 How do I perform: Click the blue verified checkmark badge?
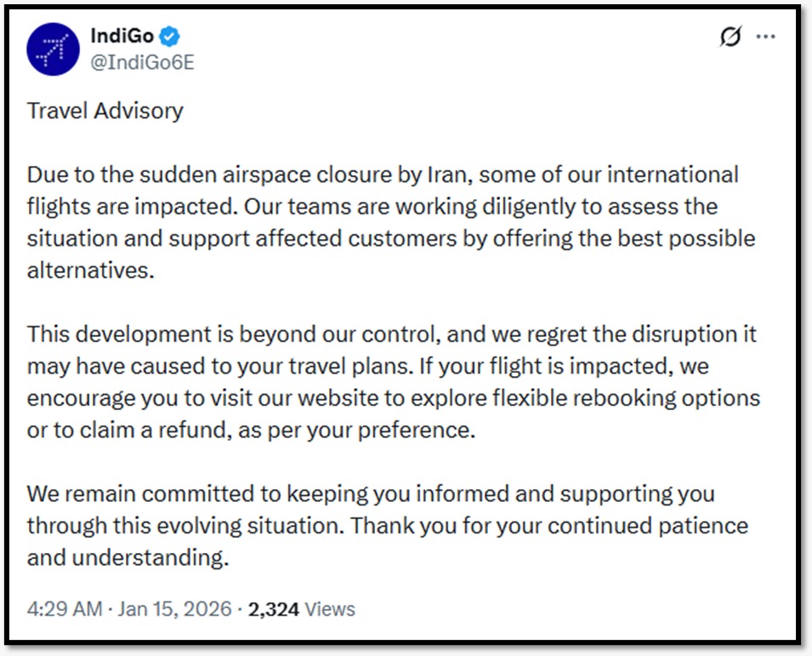[x=170, y=37]
